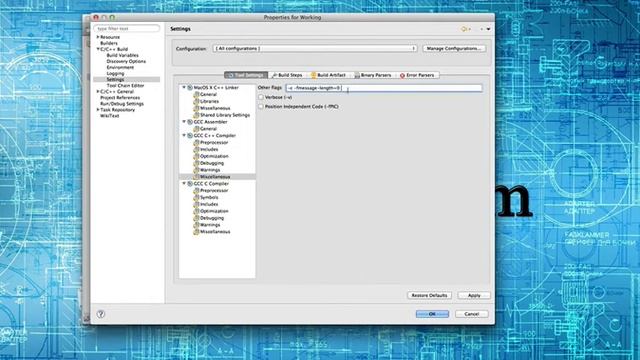Screen dimensions: 640x360
Task: Click General icon under MacOS X C++ Linker
Action: pos(196,94)
